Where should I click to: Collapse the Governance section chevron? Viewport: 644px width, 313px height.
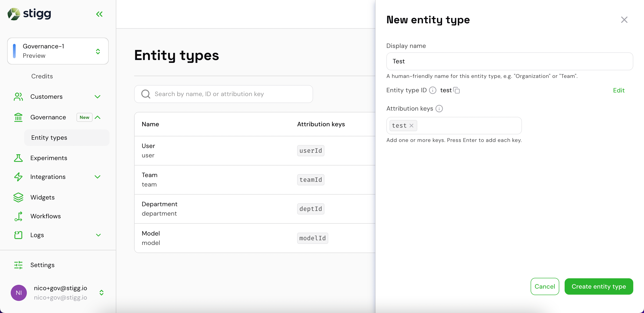tap(98, 117)
